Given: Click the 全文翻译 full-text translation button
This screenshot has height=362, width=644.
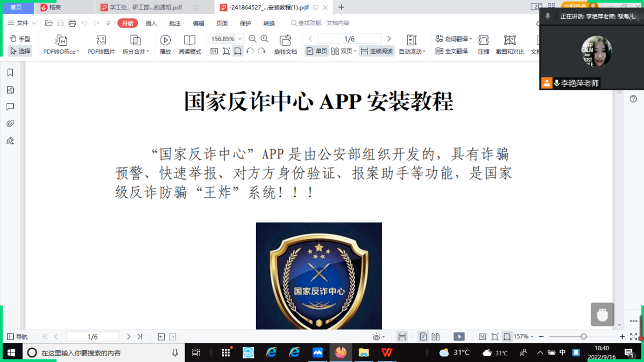Looking at the screenshot, I should click(x=451, y=51).
